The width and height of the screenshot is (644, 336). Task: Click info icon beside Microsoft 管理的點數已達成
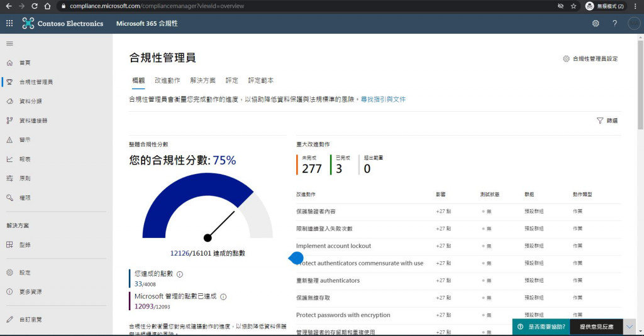click(x=223, y=297)
